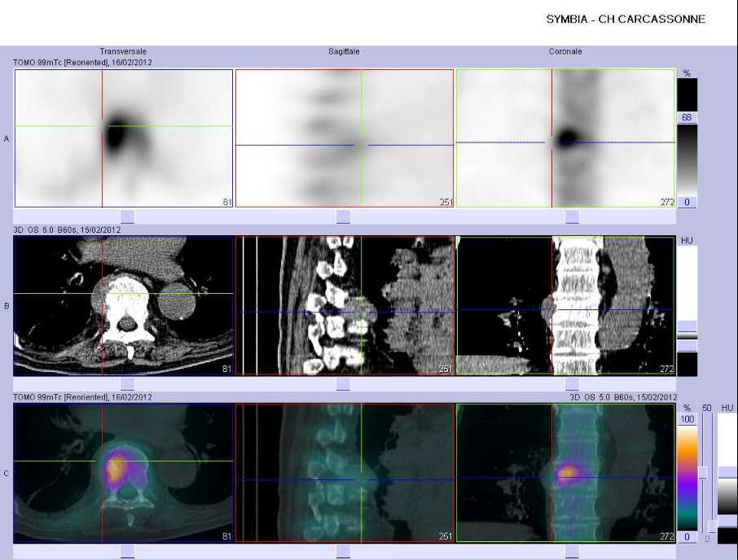This screenshot has height=560, width=738.
Task: Click slice number 251 in the row B sagittal view
Action: [446, 369]
